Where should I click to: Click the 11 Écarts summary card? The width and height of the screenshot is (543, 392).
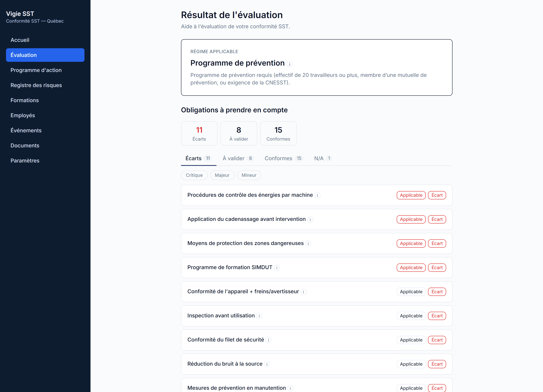point(199,133)
